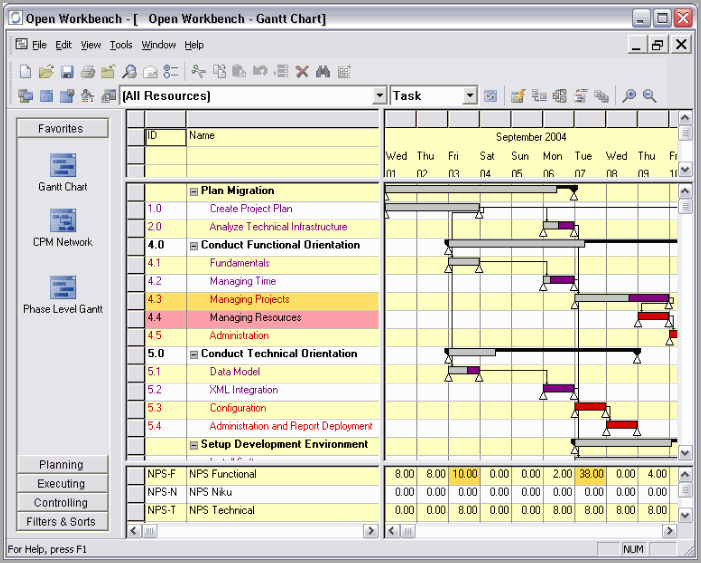701x563 pixels.
Task: Click the network hierarchy icon before the list icon
Action: pyautogui.click(x=560, y=96)
